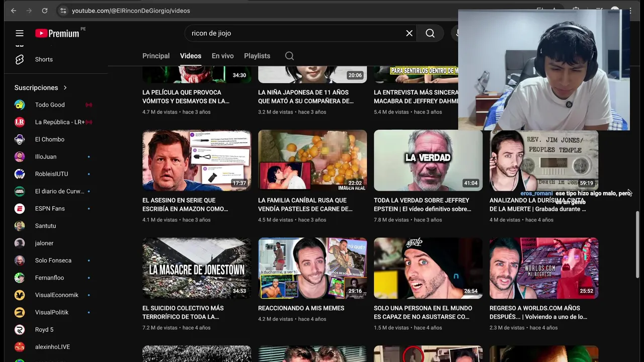Open Fernanfloo subscription text

point(49,278)
